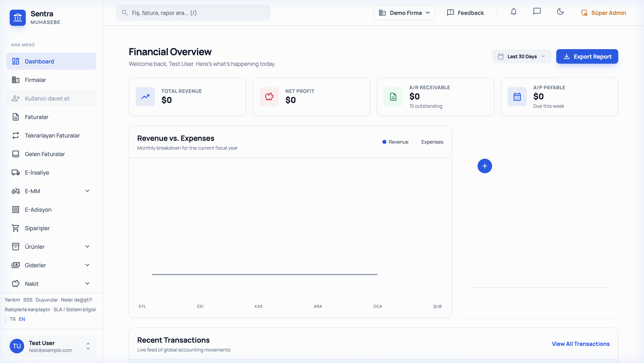Click the Sentra Muhasebe bank logo
644x363 pixels.
pos(18,18)
